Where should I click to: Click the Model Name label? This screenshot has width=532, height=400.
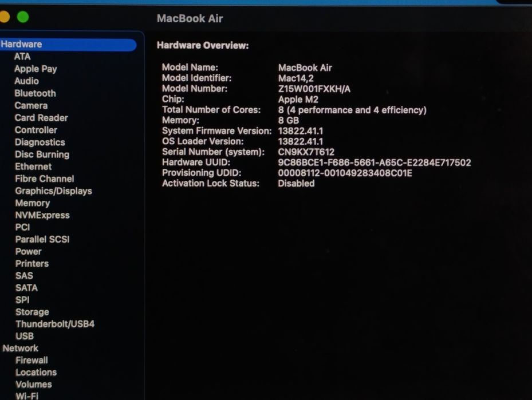point(190,67)
